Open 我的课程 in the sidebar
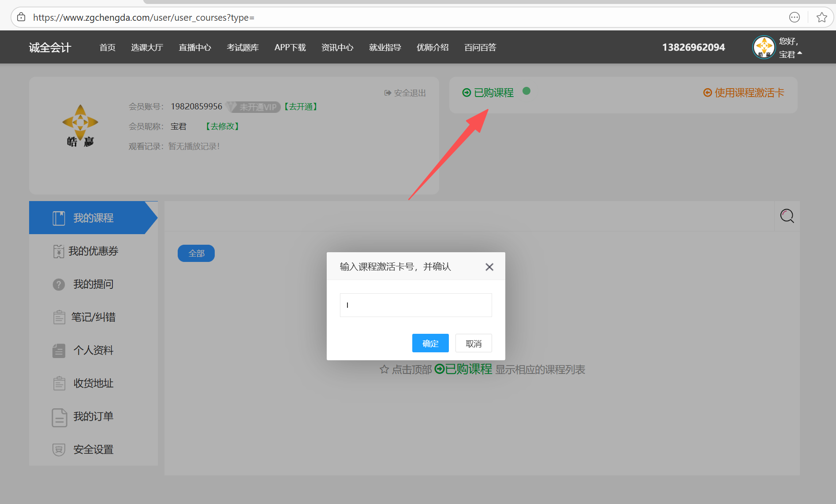The image size is (836, 504). pyautogui.click(x=93, y=218)
